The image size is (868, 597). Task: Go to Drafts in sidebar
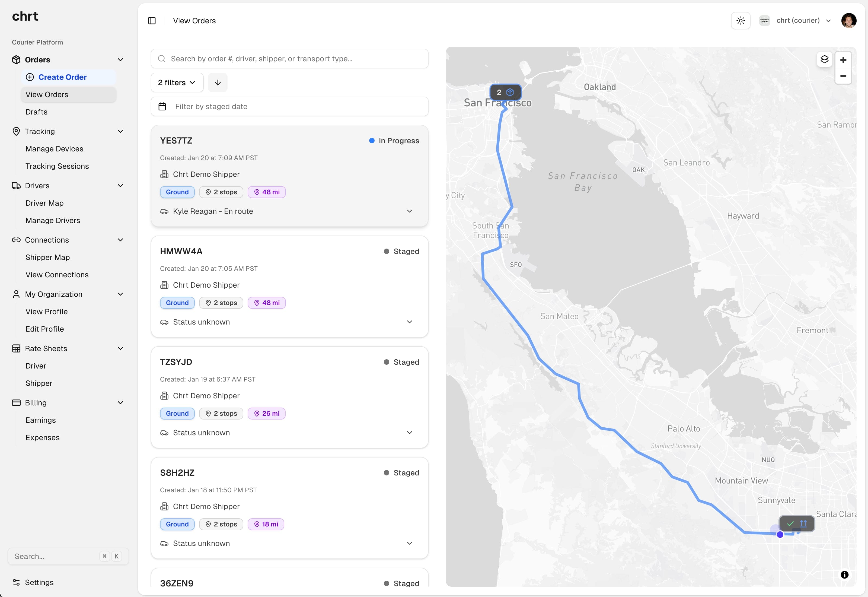[37, 112]
